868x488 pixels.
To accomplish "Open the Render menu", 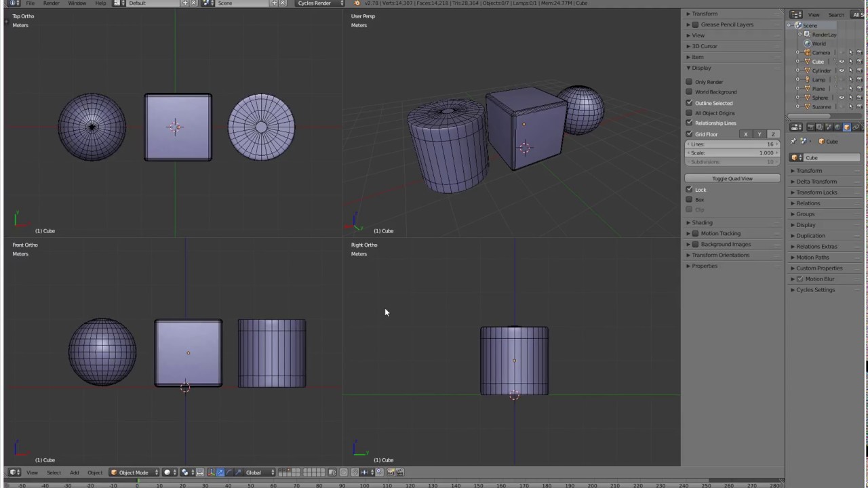I will pyautogui.click(x=52, y=3).
